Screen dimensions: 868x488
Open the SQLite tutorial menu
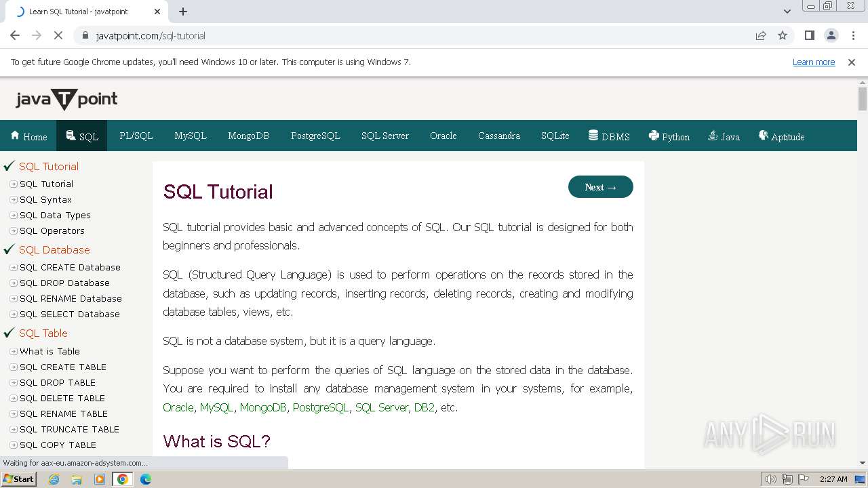tap(555, 136)
